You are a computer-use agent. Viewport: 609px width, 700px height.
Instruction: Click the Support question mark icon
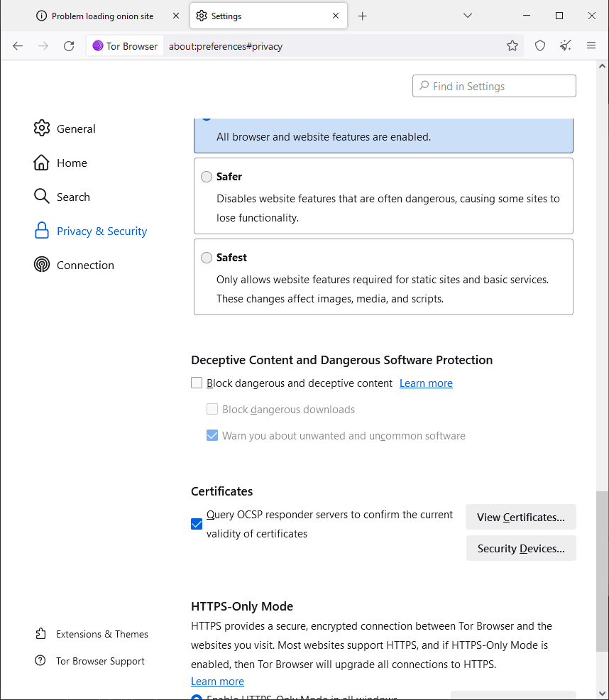[40, 660]
